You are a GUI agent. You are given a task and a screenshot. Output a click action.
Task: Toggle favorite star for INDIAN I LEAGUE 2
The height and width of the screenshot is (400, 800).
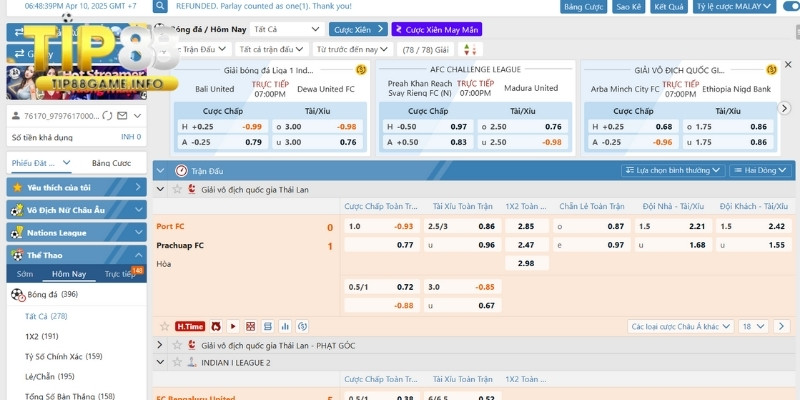176,362
